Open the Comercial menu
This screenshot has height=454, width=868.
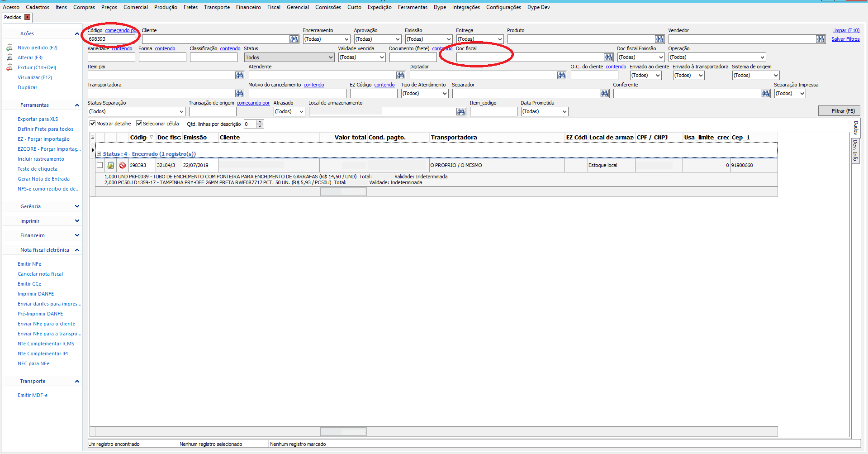[136, 7]
